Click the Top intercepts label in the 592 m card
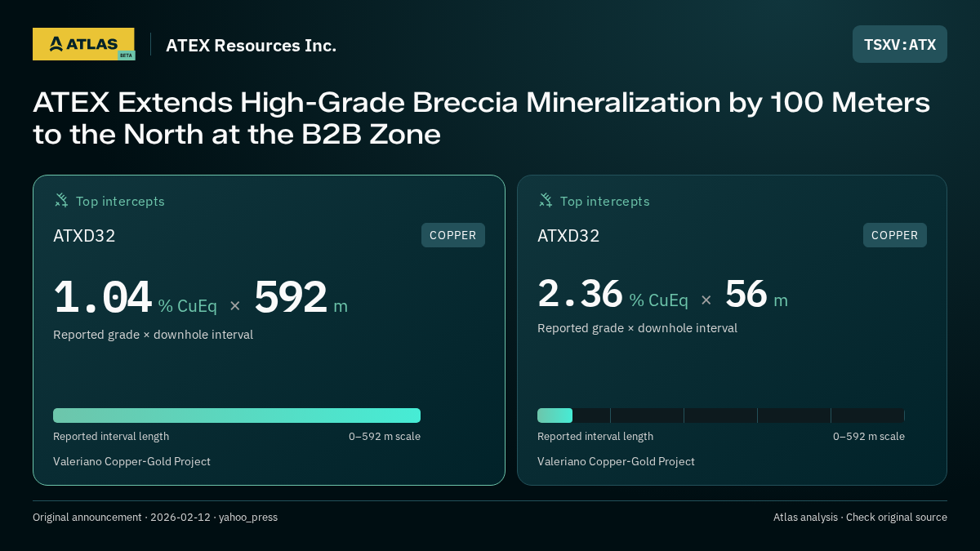This screenshot has width=980, height=551. [120, 201]
